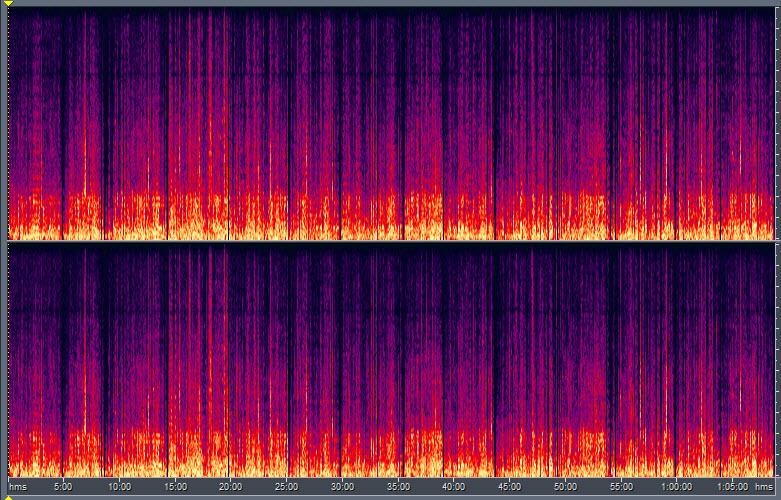Click the 1:05:00 mark on time ruler

coord(733,486)
